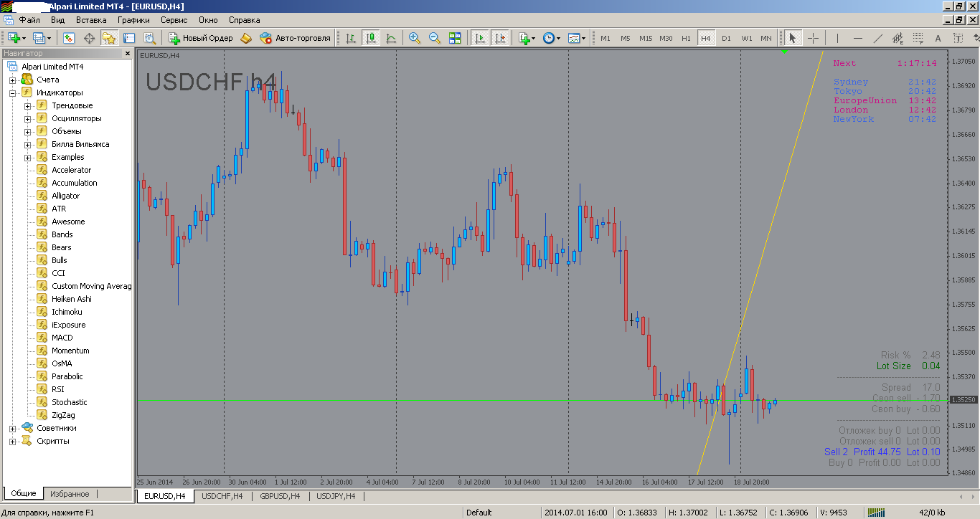Screen dimensions: 980x519
Task: Open the indicators list dropdown
Action: click(x=527, y=38)
